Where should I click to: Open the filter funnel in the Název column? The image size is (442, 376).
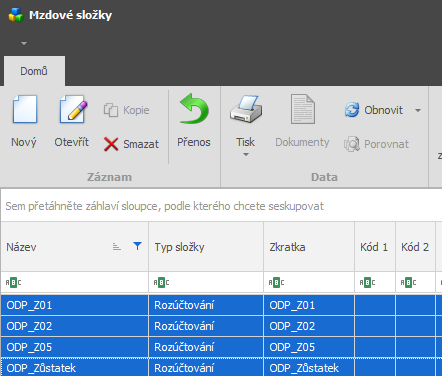tap(137, 246)
